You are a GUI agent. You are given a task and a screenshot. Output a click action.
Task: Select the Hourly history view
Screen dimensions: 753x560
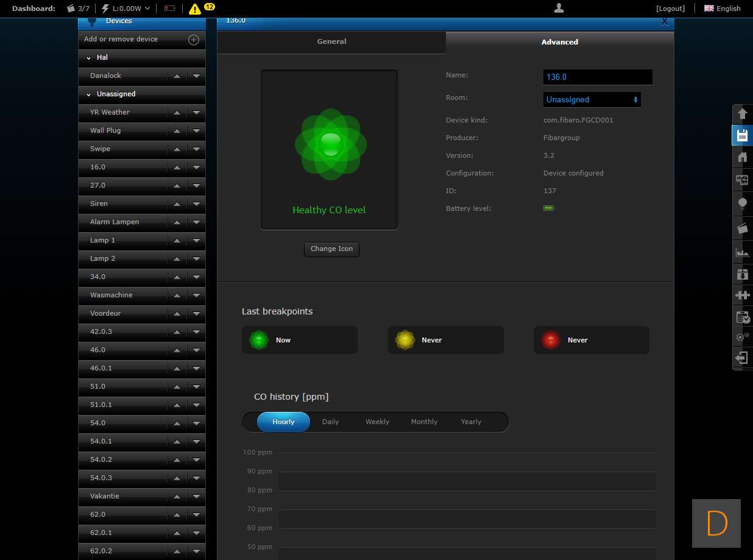pos(283,422)
